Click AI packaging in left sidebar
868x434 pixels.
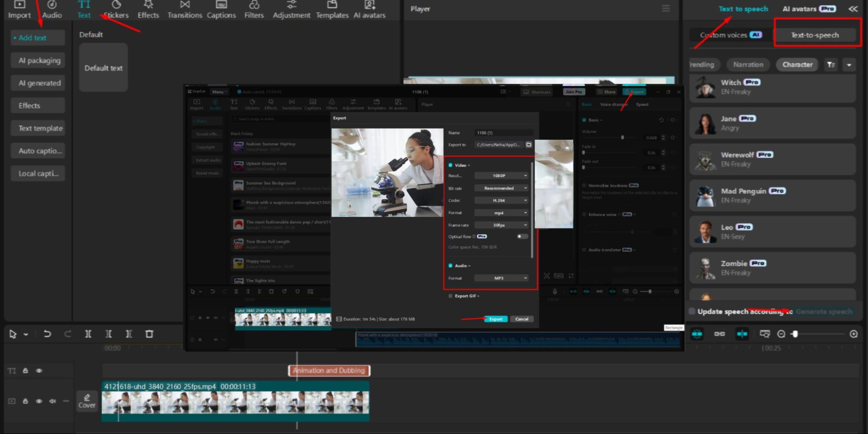[38, 60]
